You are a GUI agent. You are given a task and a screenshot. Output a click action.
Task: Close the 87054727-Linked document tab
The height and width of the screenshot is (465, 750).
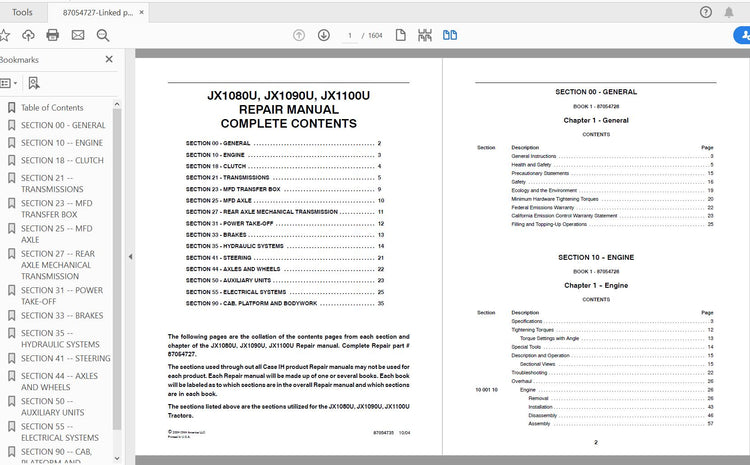(142, 12)
